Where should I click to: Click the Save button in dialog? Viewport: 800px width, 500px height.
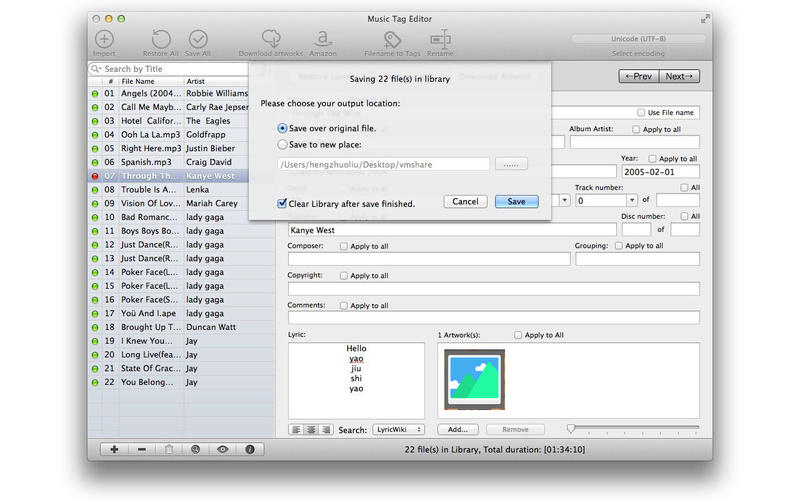(516, 201)
